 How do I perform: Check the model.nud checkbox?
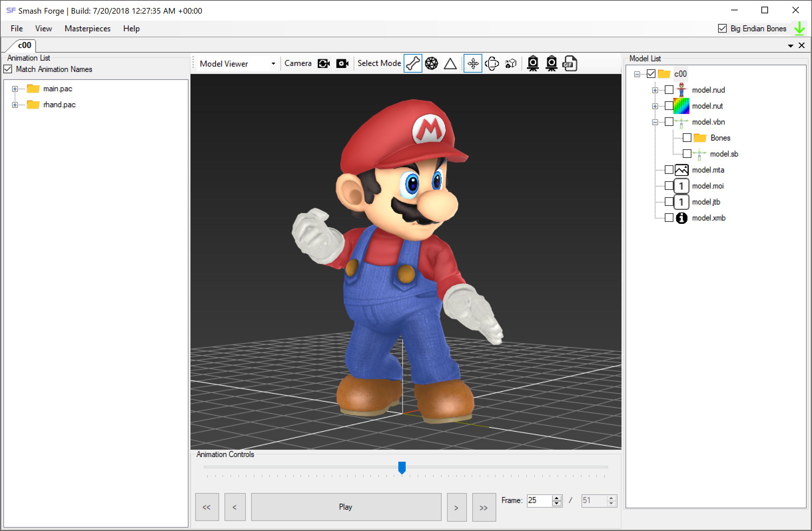tap(669, 90)
